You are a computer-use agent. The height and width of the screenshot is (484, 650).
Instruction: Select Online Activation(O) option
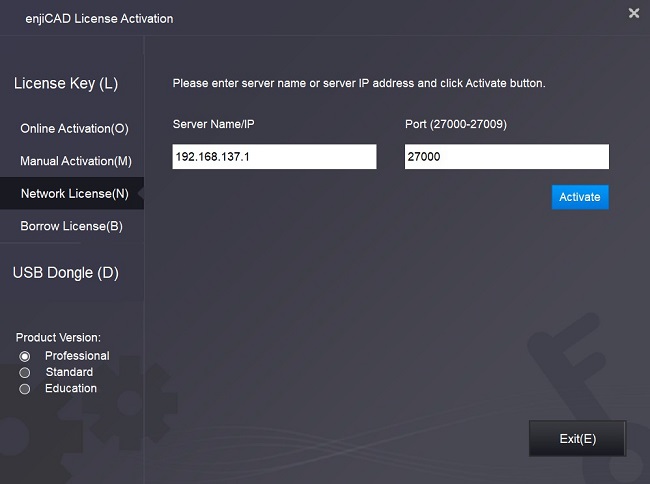coord(74,128)
